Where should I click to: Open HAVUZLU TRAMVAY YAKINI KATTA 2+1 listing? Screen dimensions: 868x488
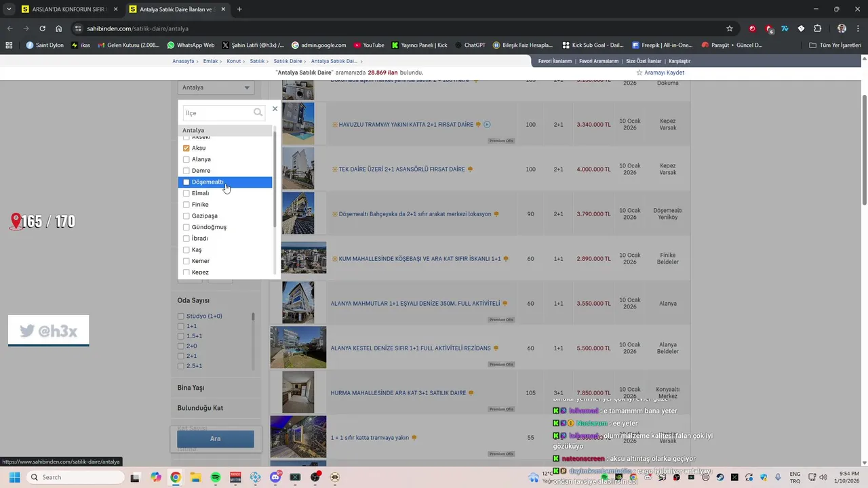(x=406, y=125)
